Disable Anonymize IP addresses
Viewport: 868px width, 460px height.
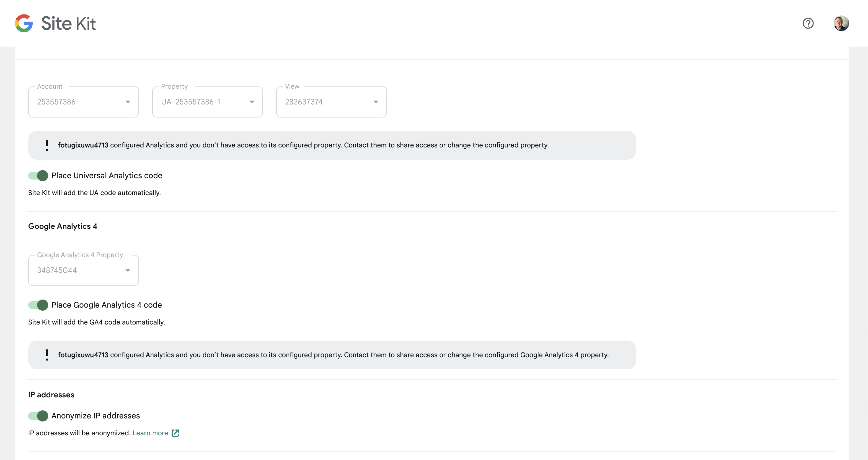pos(38,416)
